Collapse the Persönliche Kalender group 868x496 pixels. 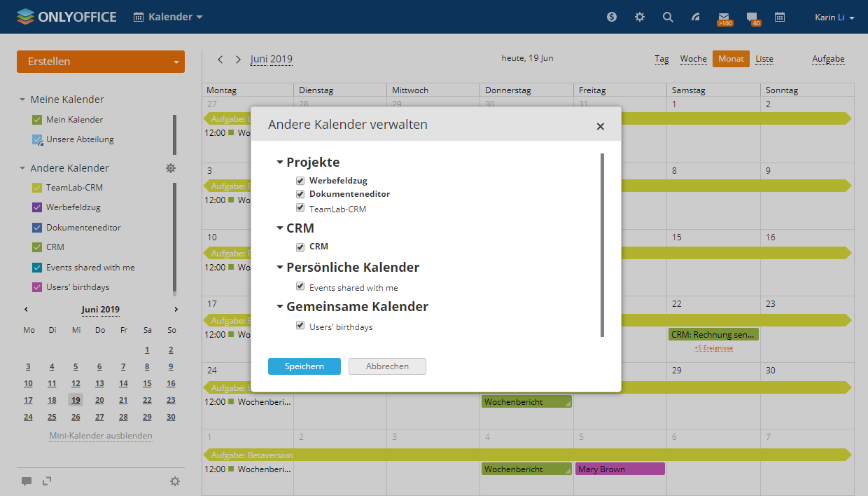pos(280,268)
